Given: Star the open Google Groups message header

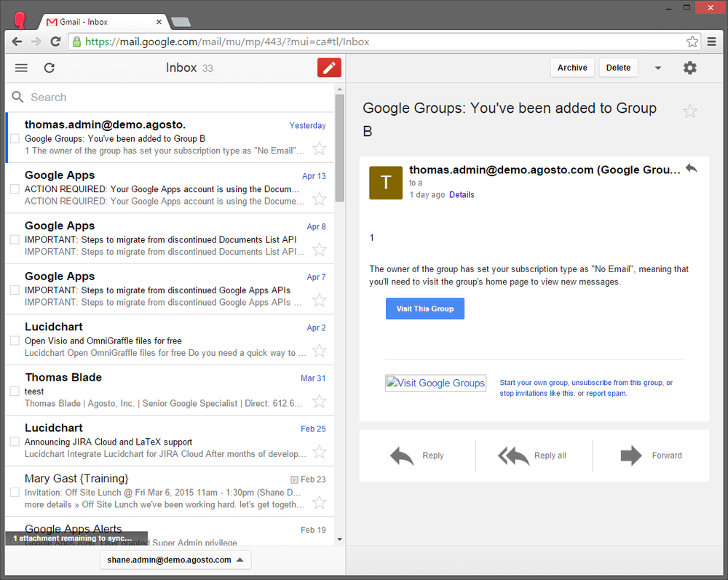Looking at the screenshot, I should [x=689, y=111].
